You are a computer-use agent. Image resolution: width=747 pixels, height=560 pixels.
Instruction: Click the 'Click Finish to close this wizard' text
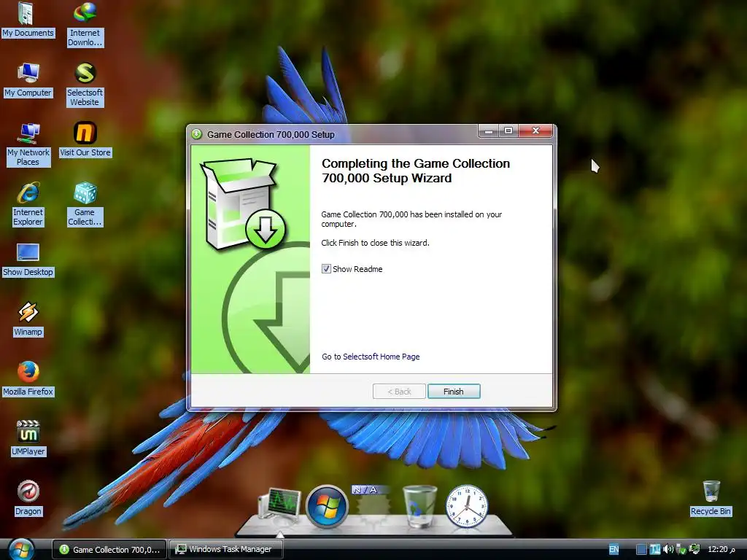click(376, 243)
